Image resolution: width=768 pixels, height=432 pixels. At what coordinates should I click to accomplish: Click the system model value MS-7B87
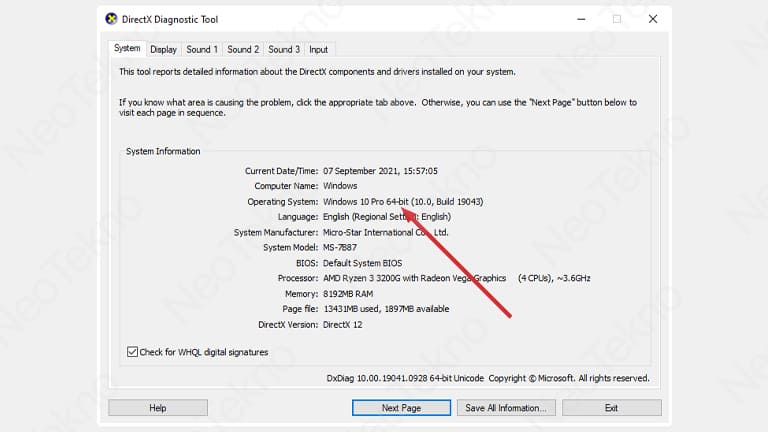point(340,247)
